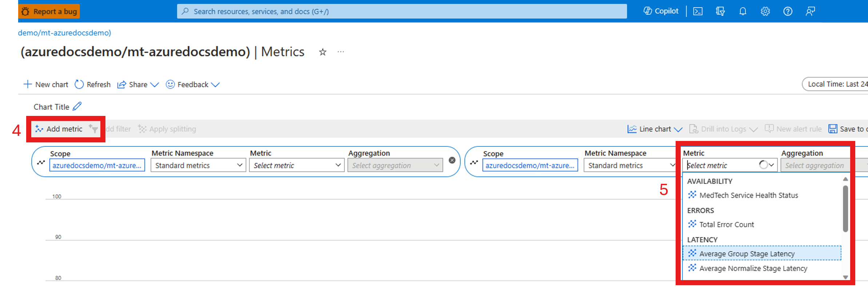The height and width of the screenshot is (287, 868).
Task: Expand first Metric Namespace Standard metrics dropdown
Action: (199, 165)
